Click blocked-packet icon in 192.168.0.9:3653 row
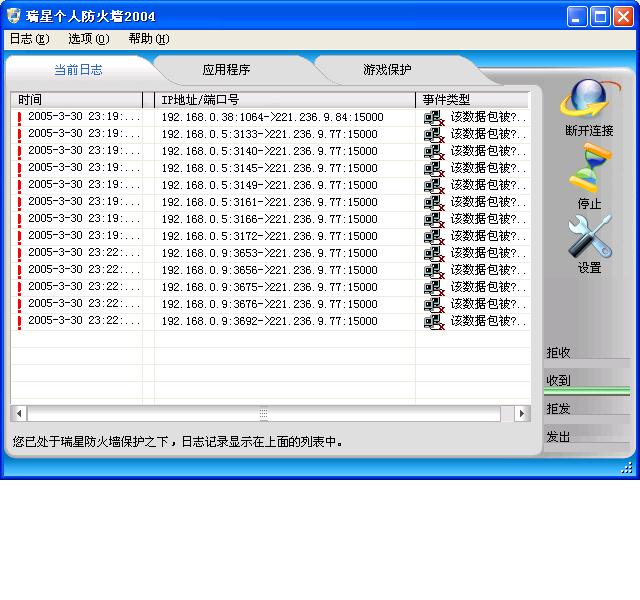The width and height of the screenshot is (640, 600). pyautogui.click(x=434, y=254)
